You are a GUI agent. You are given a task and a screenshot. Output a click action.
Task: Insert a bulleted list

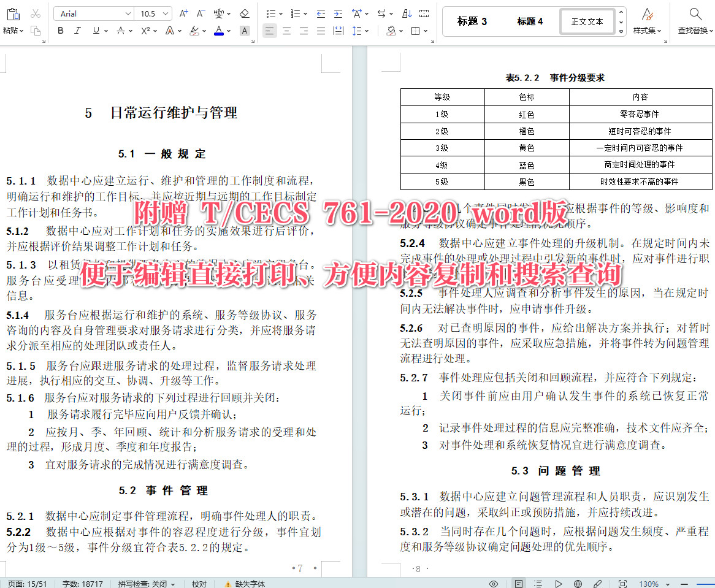point(272,13)
